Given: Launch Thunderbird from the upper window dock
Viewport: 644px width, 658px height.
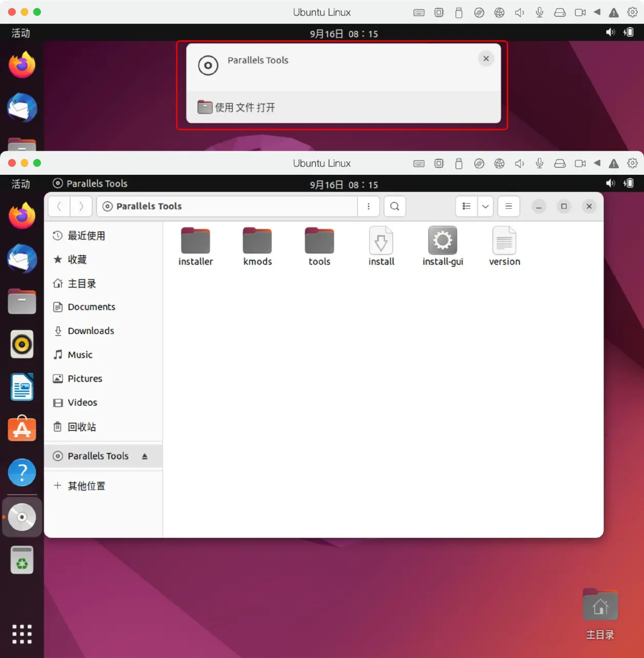Looking at the screenshot, I should click(22, 108).
